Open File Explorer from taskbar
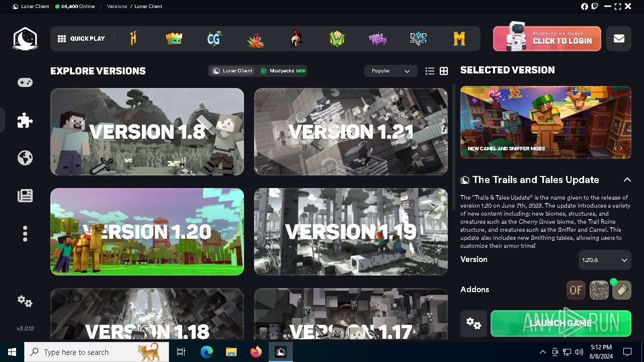Image resolution: width=644 pixels, height=362 pixels. coord(231,352)
